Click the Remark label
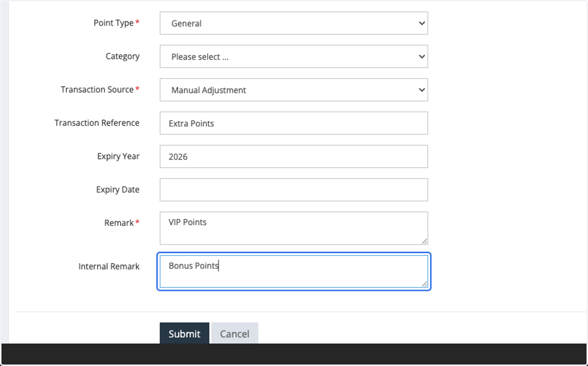Image resolution: width=588 pixels, height=366 pixels. [119, 223]
